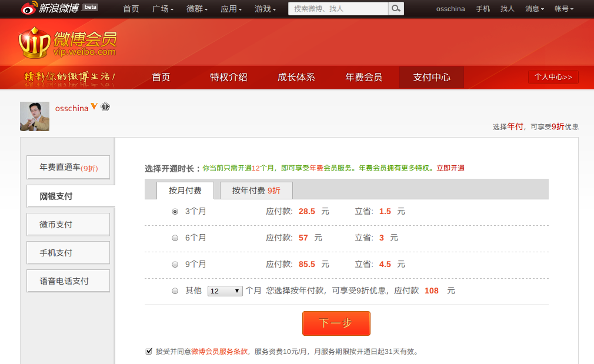Select 语音电话支付 sidebar option
Viewport: 594px width, 364px height.
[x=68, y=281]
